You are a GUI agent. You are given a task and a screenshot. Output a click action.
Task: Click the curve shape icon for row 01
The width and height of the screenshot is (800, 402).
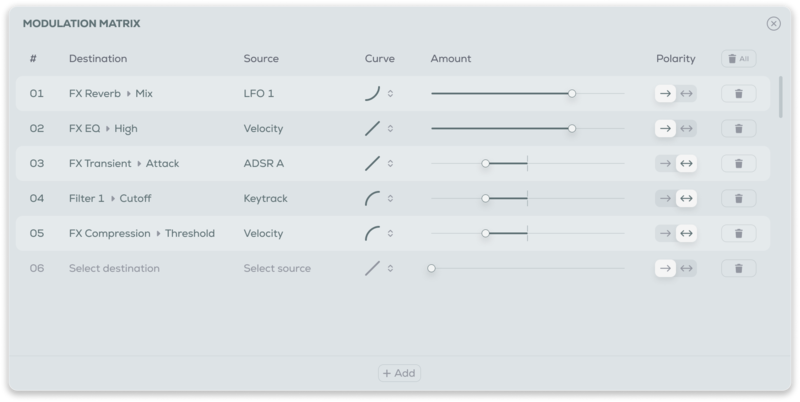coord(372,94)
